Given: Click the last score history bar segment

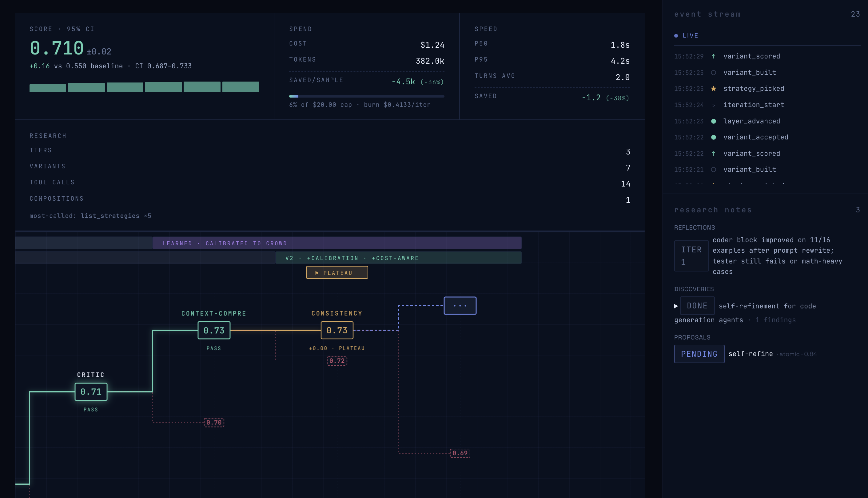Looking at the screenshot, I should coord(241,87).
